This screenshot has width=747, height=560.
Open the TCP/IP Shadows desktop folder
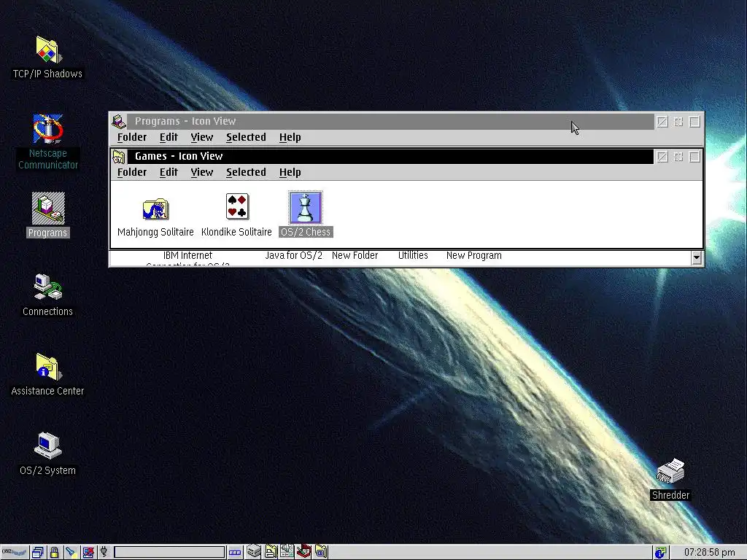pos(47,50)
